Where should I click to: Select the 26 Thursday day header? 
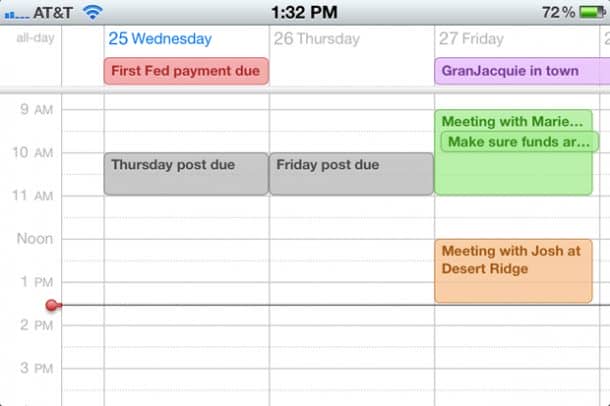coord(316,39)
